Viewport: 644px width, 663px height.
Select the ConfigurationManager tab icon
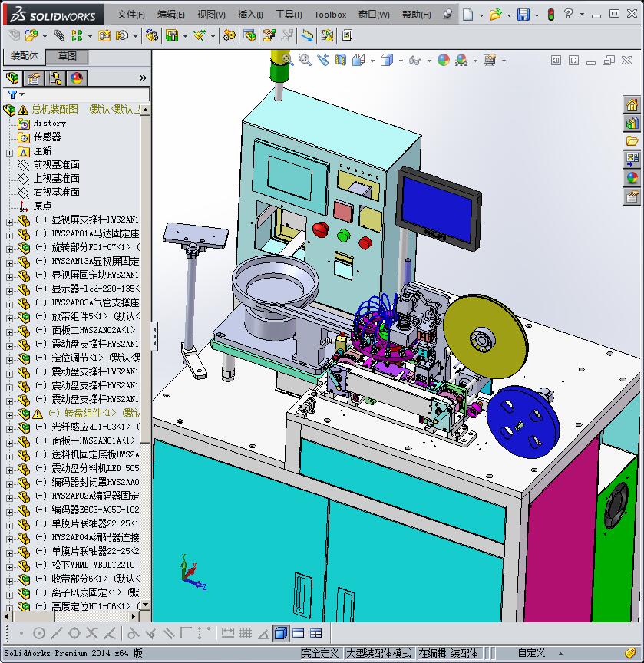55,78
